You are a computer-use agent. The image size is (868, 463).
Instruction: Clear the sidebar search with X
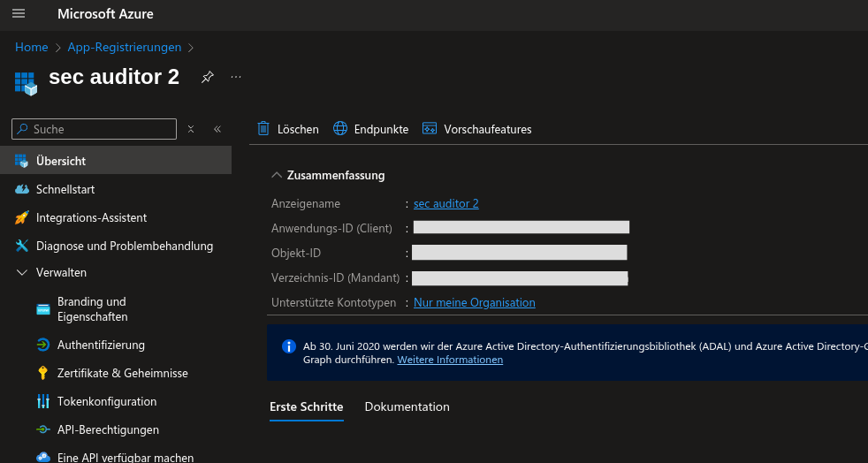click(191, 129)
